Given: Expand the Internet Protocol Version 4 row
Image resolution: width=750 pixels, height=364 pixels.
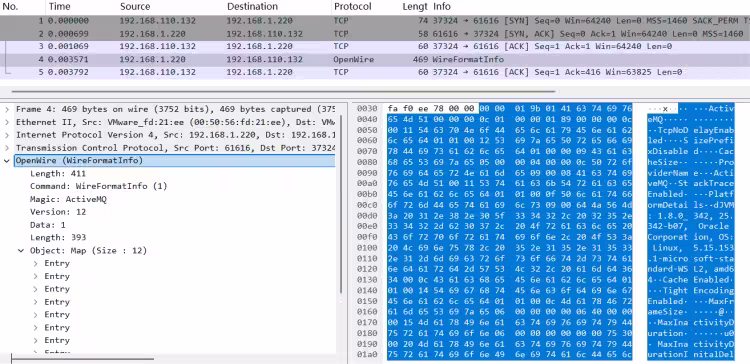Looking at the screenshot, I should (x=7, y=135).
